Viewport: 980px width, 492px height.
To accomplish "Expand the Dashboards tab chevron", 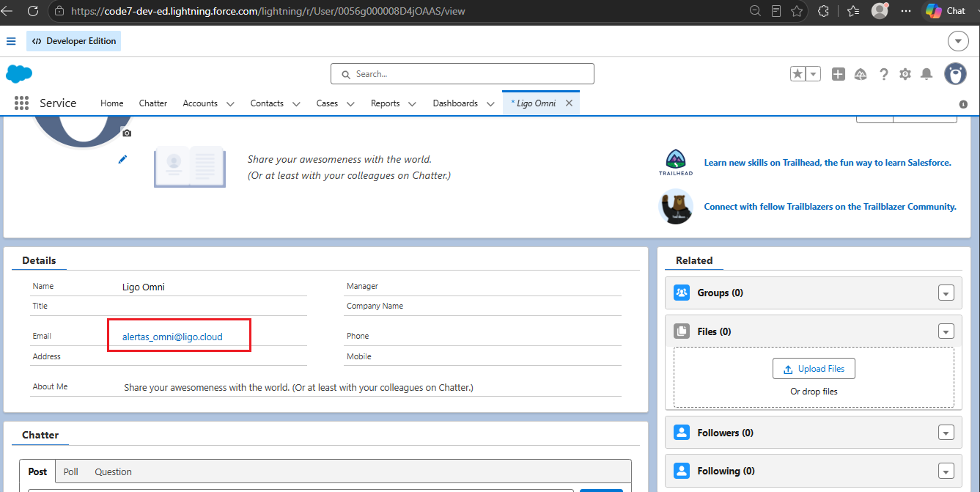I will (x=490, y=104).
